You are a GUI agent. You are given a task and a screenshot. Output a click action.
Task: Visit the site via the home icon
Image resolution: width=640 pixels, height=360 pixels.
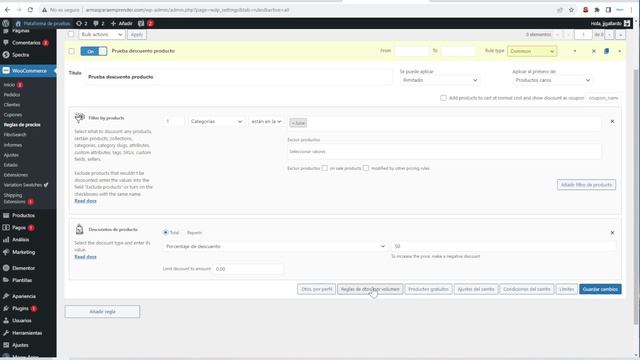click(18, 23)
